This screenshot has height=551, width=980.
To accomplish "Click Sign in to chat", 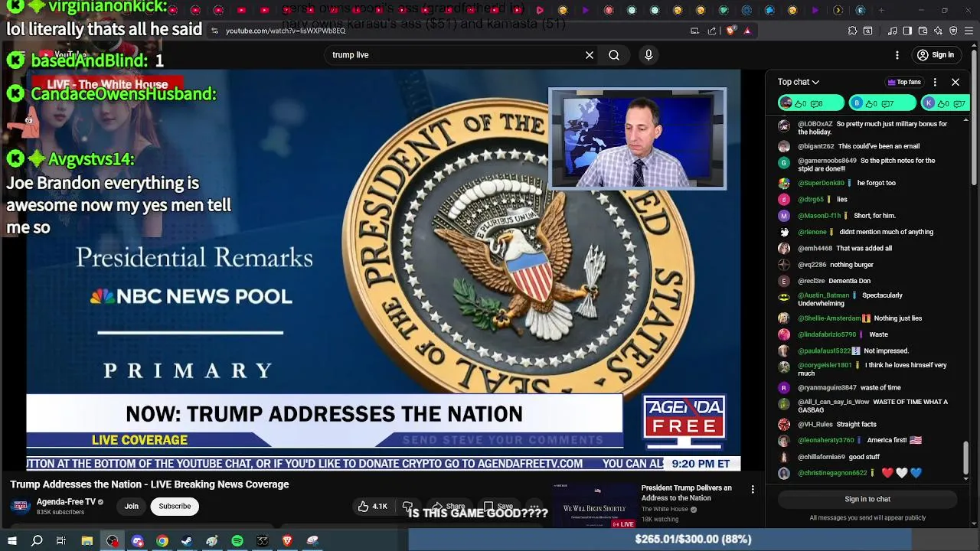I will pos(867,499).
